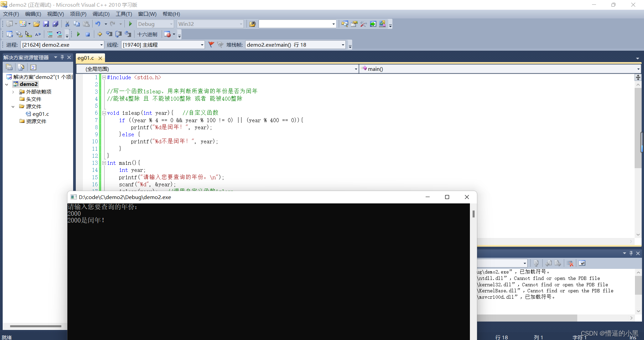Click the Step Over icon
Viewport: 644px width, 340px height.
tap(118, 34)
